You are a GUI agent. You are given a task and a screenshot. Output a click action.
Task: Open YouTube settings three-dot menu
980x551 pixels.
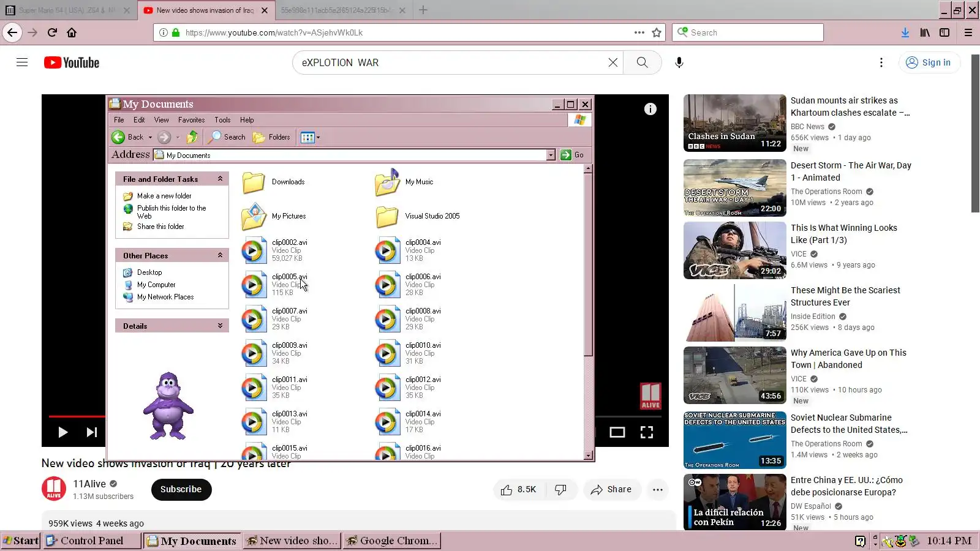881,62
